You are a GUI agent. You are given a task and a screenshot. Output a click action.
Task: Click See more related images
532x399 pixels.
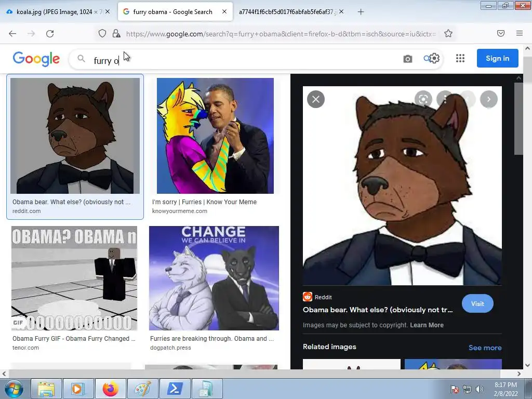pyautogui.click(x=485, y=348)
